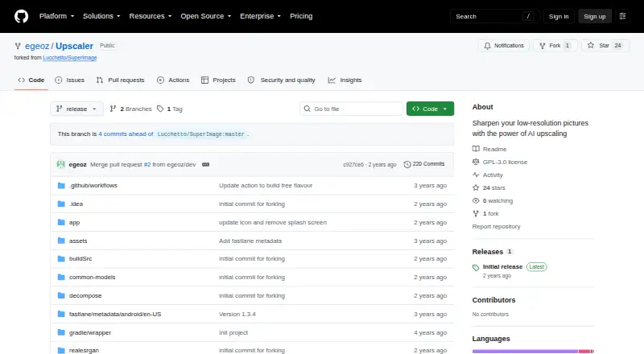644x354 pixels.
Task: Switch to the Pull requests tab
Action: pos(120,80)
